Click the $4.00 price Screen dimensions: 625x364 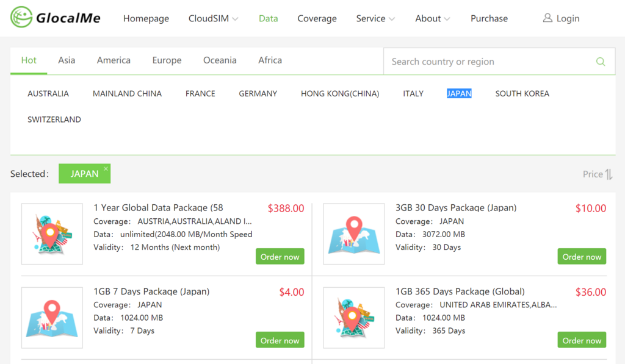click(292, 292)
